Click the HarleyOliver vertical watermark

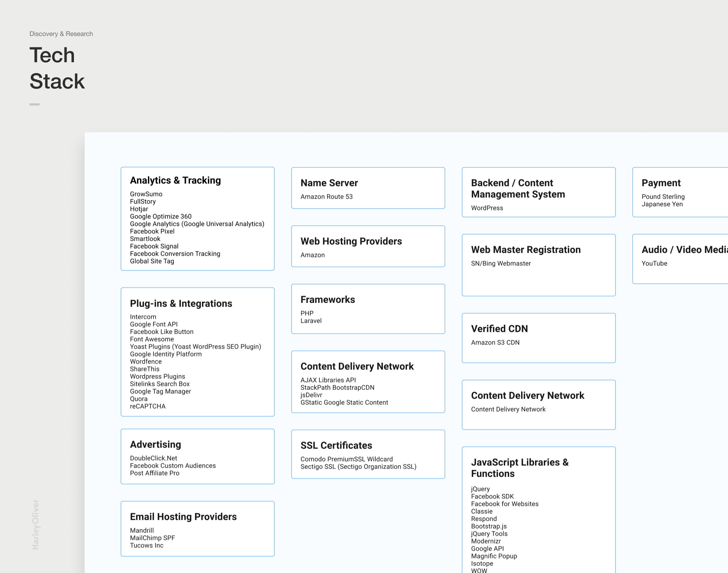coord(36,525)
